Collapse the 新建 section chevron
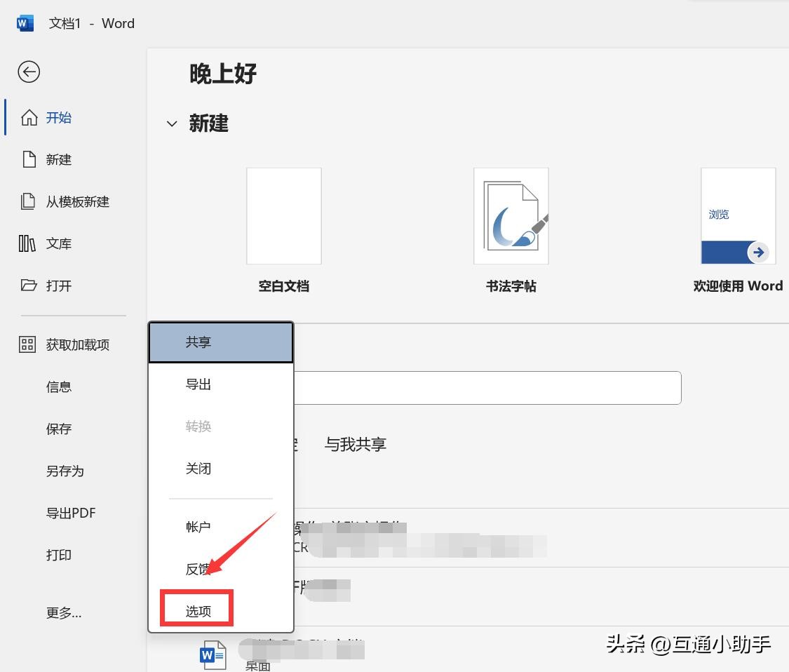 [x=172, y=124]
